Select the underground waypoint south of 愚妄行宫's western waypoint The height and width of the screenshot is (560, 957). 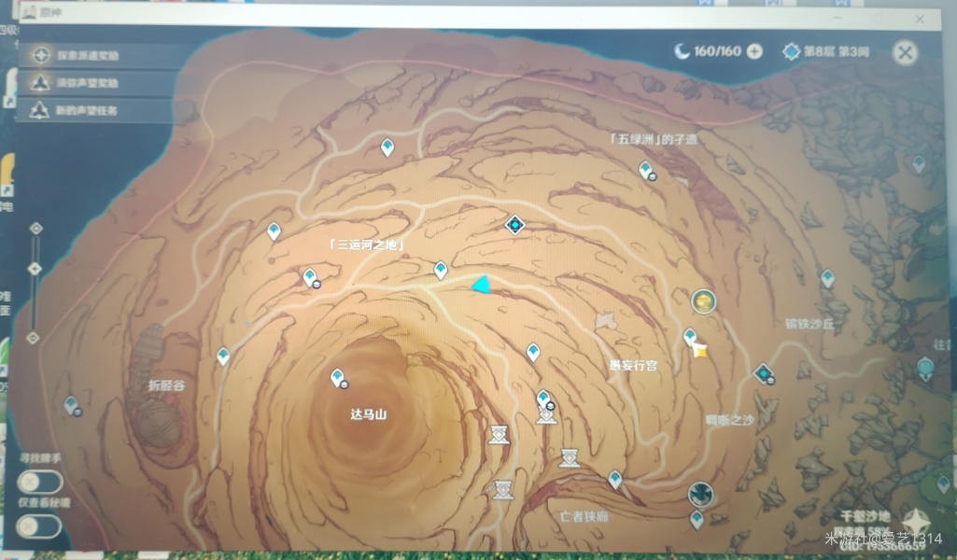pos(544,400)
